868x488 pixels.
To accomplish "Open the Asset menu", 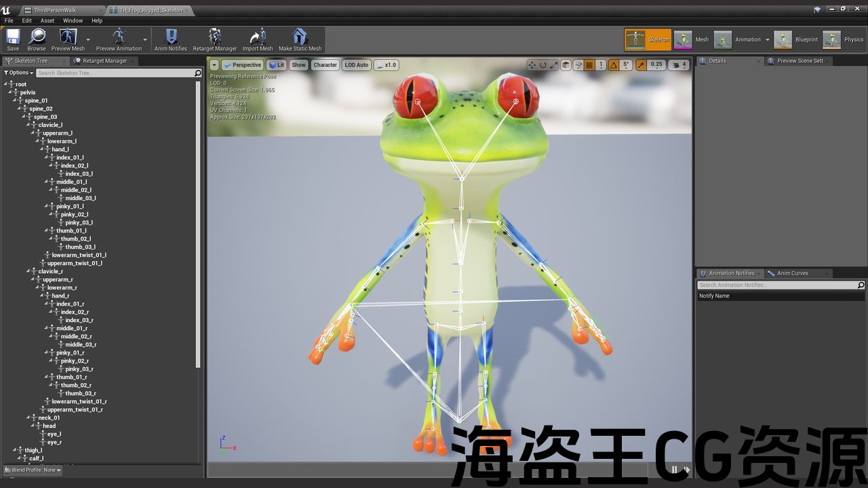I will click(47, 20).
